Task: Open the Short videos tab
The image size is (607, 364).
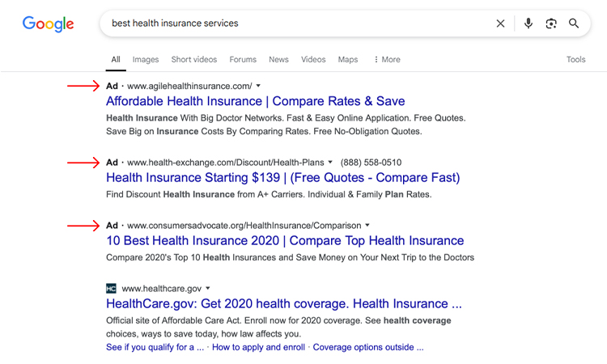Action: (x=194, y=60)
